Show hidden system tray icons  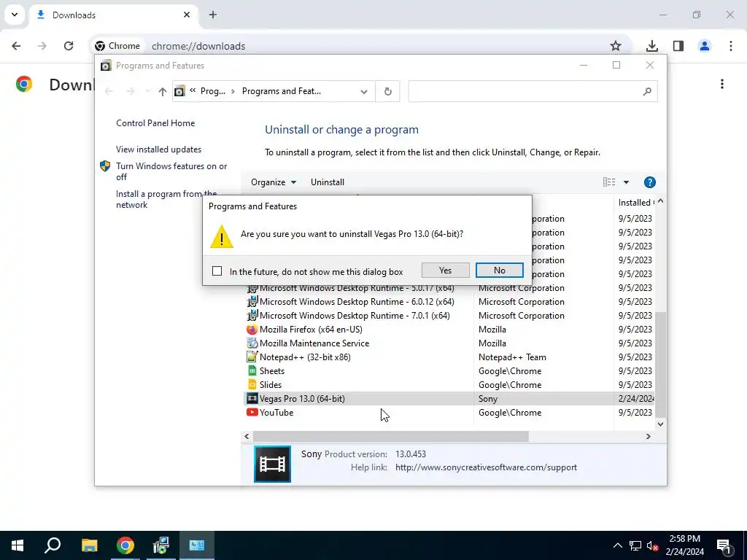pyautogui.click(x=617, y=545)
